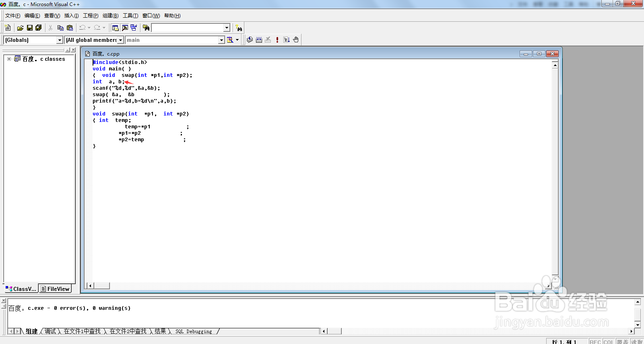Open the 工程(P) menu

tap(91, 16)
